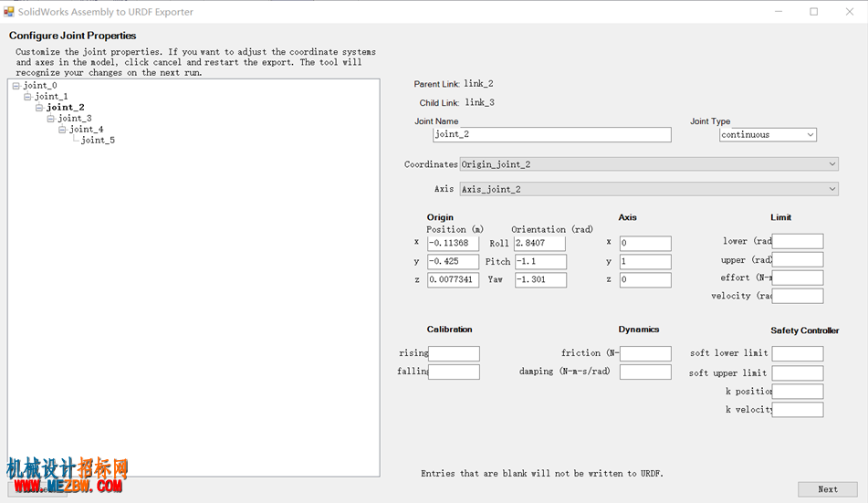Click the k velocity field
868x503 pixels.
pos(798,409)
